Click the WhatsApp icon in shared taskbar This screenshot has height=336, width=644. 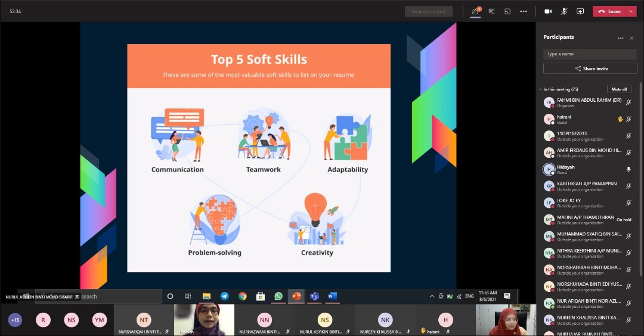(278, 296)
